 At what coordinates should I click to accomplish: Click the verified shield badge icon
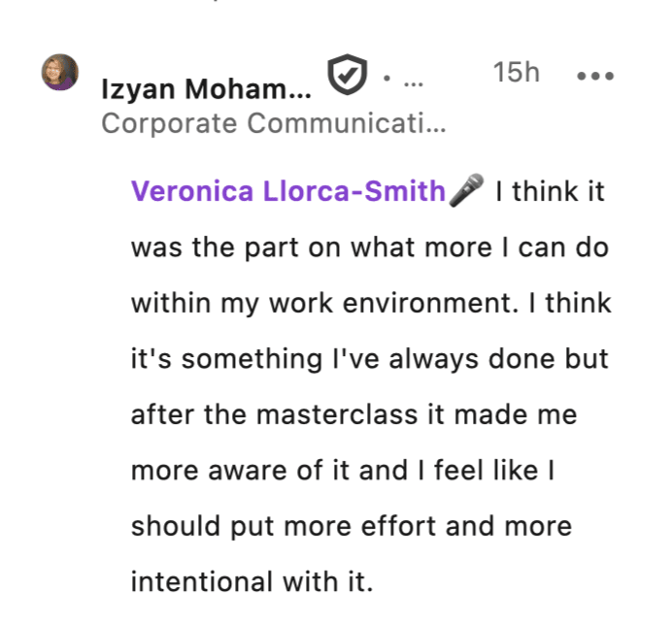(344, 75)
